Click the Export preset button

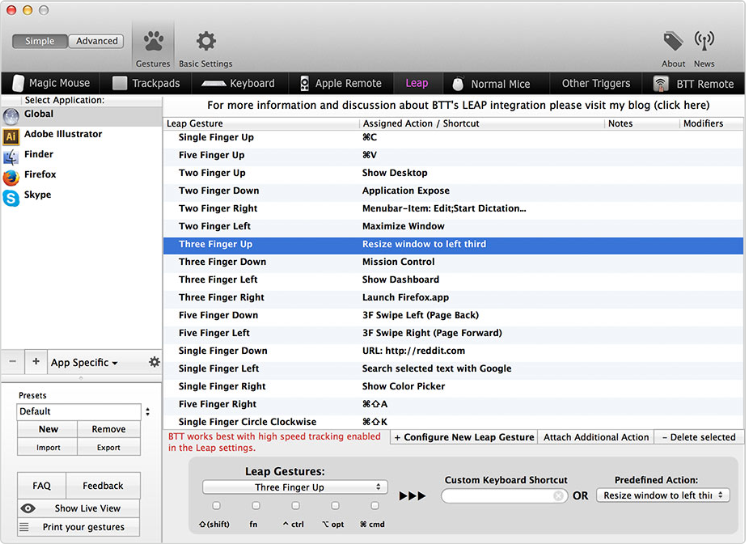[109, 447]
